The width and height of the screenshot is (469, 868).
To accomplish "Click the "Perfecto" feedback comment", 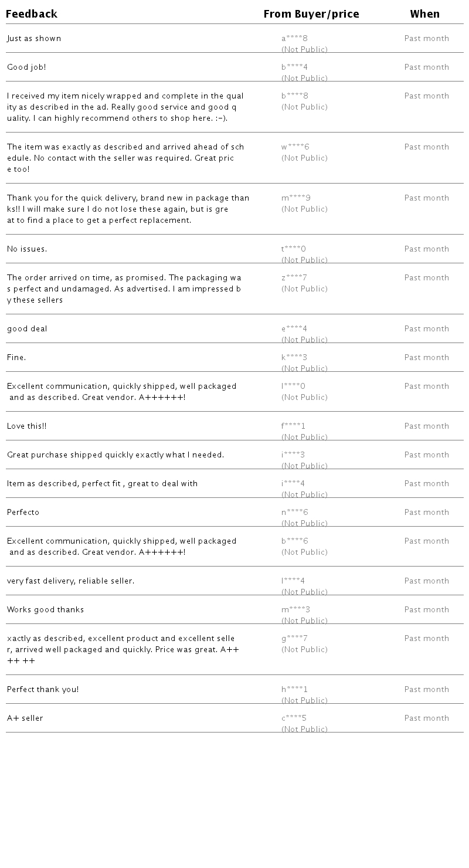I will click(x=23, y=513).
